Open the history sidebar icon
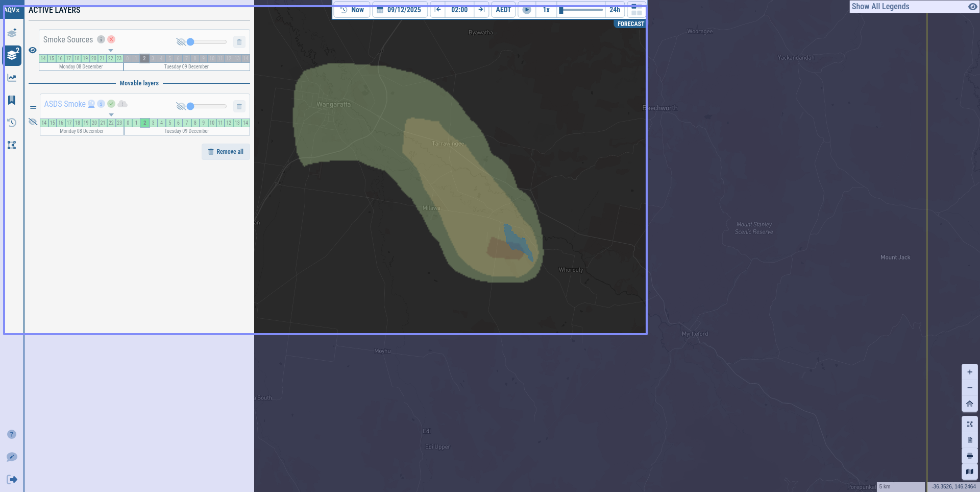The height and width of the screenshot is (492, 980). tap(12, 123)
